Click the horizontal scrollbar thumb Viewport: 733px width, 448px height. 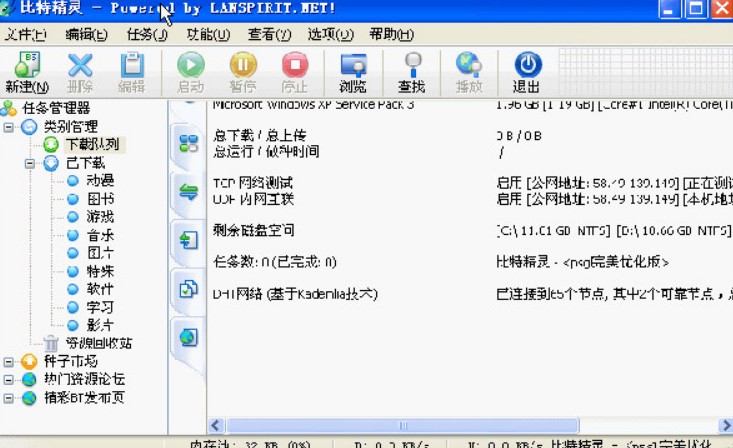pyautogui.click(x=402, y=426)
